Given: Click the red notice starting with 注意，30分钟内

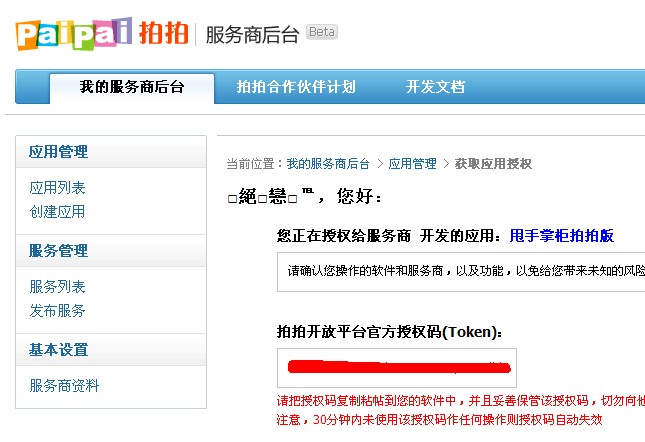Looking at the screenshot, I should point(439,419).
